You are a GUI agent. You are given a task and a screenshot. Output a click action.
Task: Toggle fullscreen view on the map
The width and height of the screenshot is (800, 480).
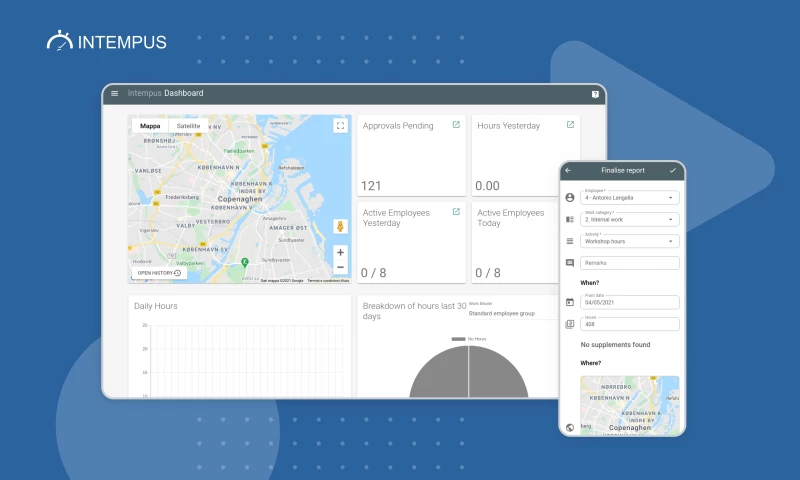point(340,126)
